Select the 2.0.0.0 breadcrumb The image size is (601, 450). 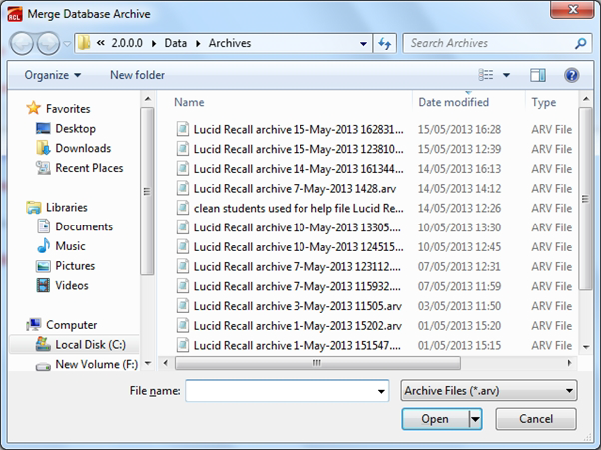click(127, 43)
